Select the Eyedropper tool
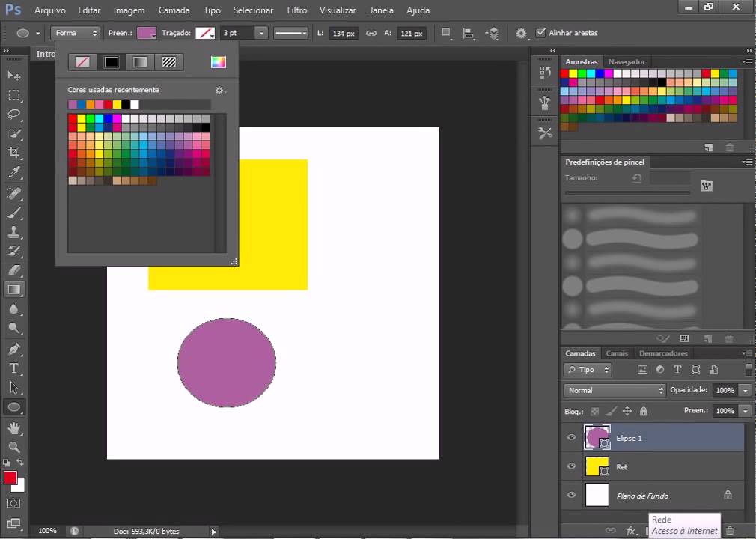Image resolution: width=756 pixels, height=539 pixels. click(14, 172)
